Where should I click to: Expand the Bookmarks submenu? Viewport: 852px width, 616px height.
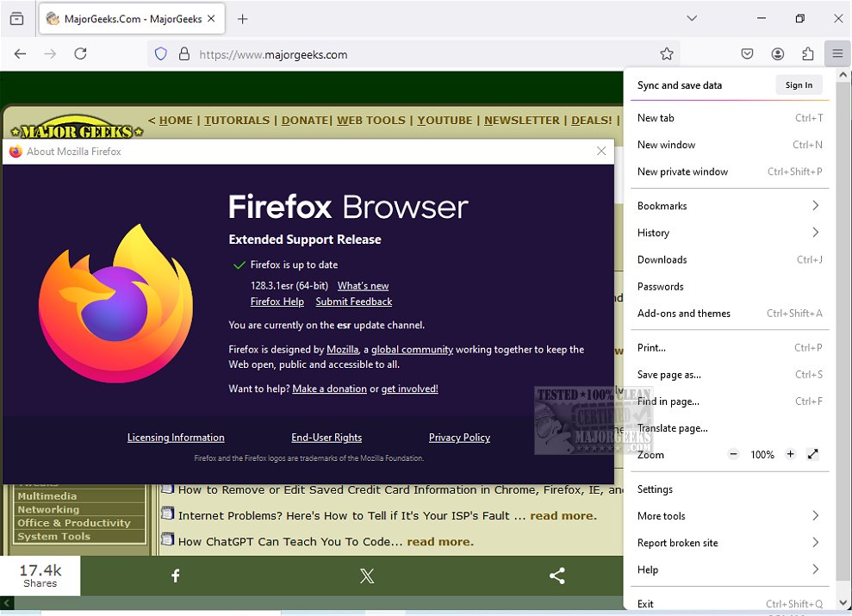coord(729,205)
